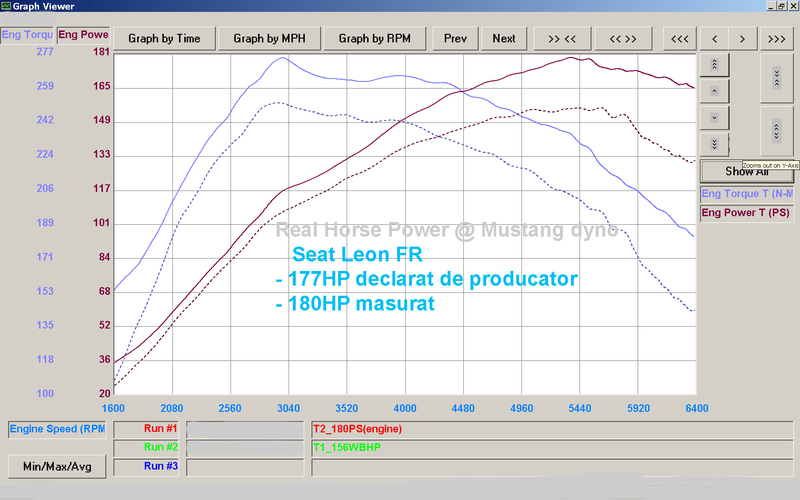Click the 20 power axis value
Image resolution: width=800 pixels, height=500 pixels.
pyautogui.click(x=105, y=393)
